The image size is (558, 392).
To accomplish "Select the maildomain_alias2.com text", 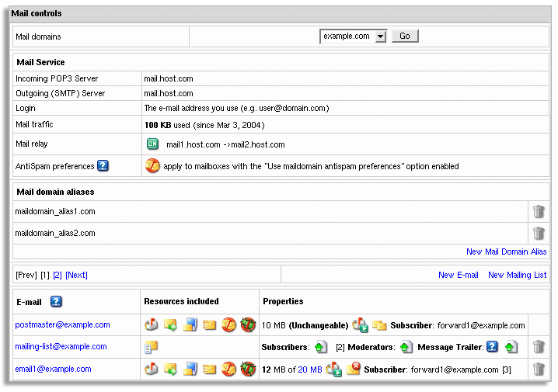I will [x=55, y=233].
